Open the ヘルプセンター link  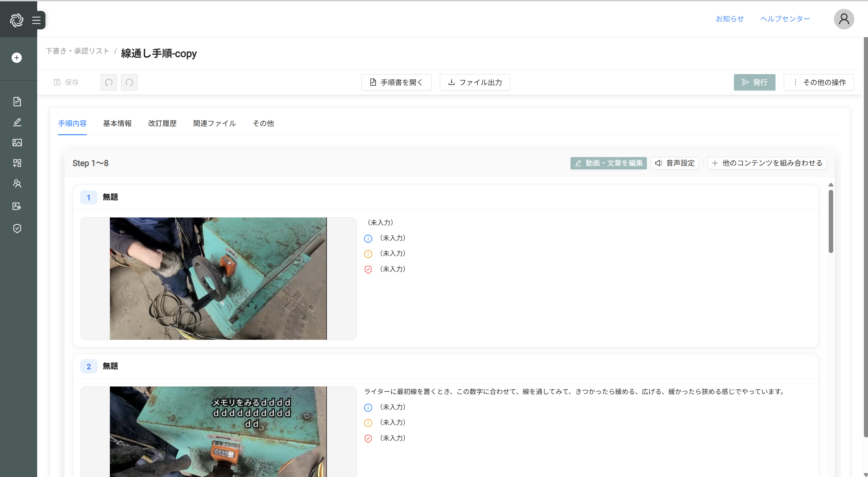tap(785, 19)
